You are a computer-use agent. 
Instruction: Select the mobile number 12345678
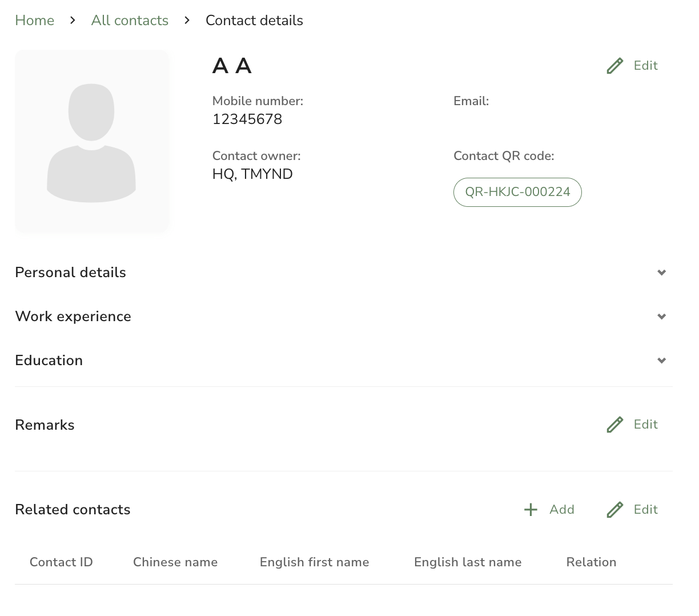pyautogui.click(x=247, y=119)
